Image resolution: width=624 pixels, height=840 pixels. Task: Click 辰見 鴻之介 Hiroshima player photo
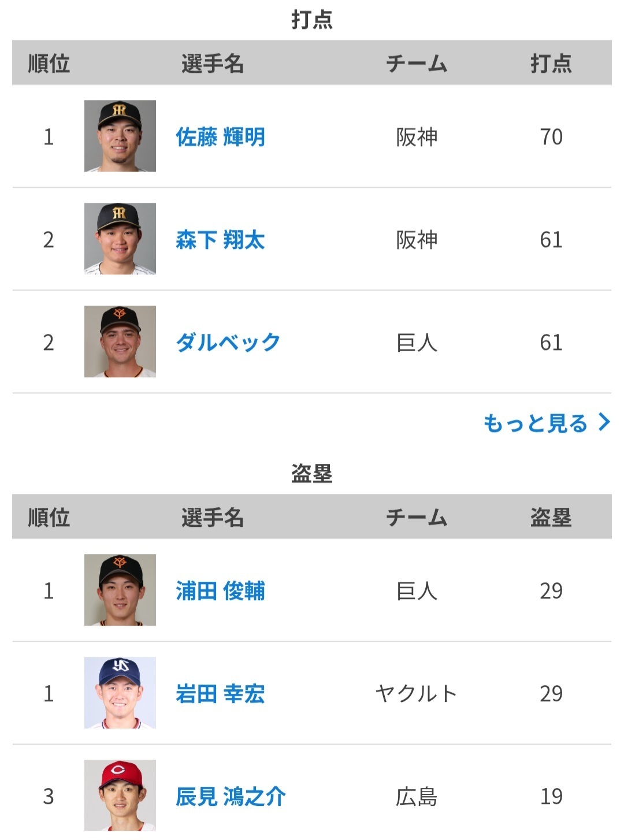coord(120,796)
